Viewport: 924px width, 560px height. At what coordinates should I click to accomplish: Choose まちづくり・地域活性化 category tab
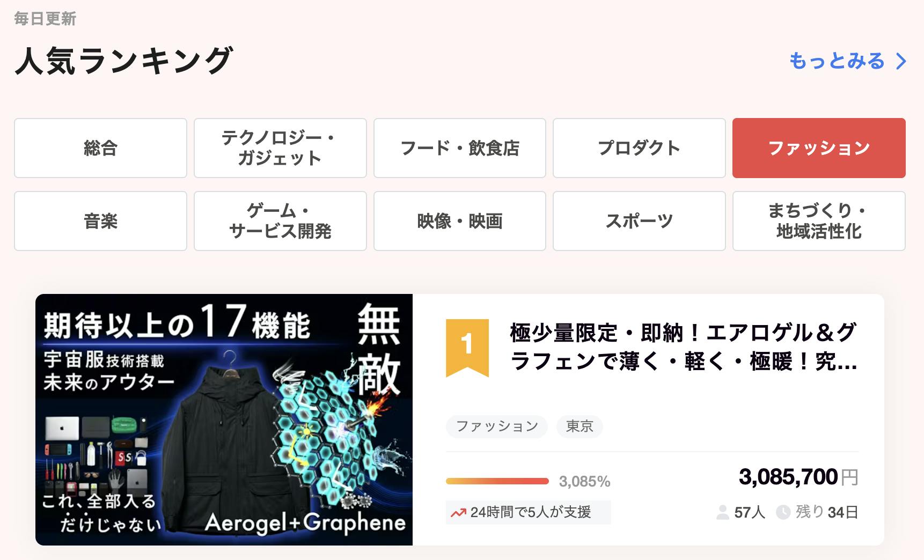pyautogui.click(x=819, y=221)
